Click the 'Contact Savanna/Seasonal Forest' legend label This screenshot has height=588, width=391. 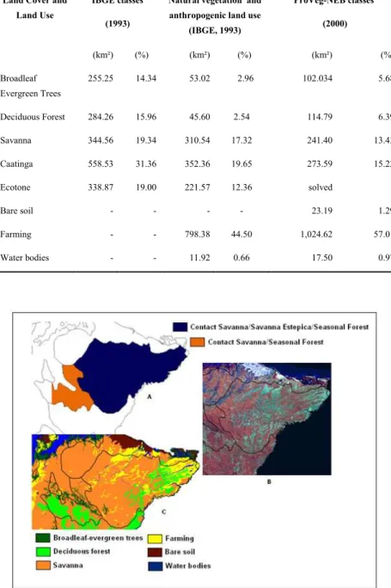pyautogui.click(x=266, y=342)
